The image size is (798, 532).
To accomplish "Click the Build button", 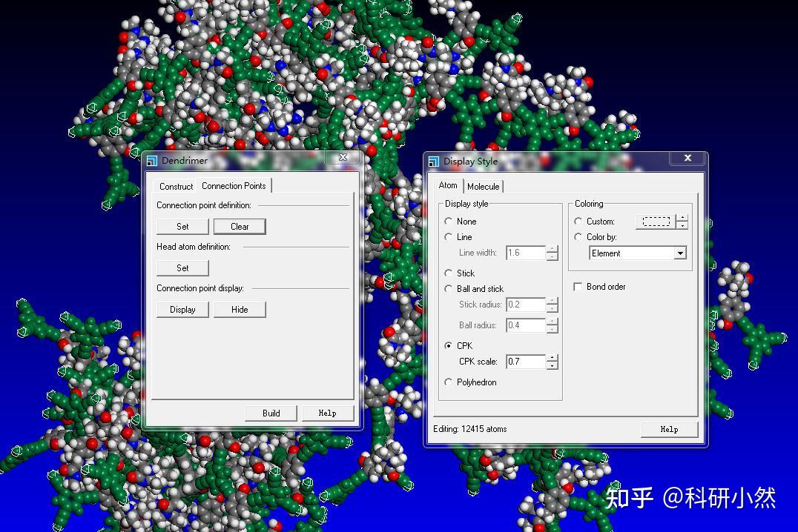I will click(271, 413).
